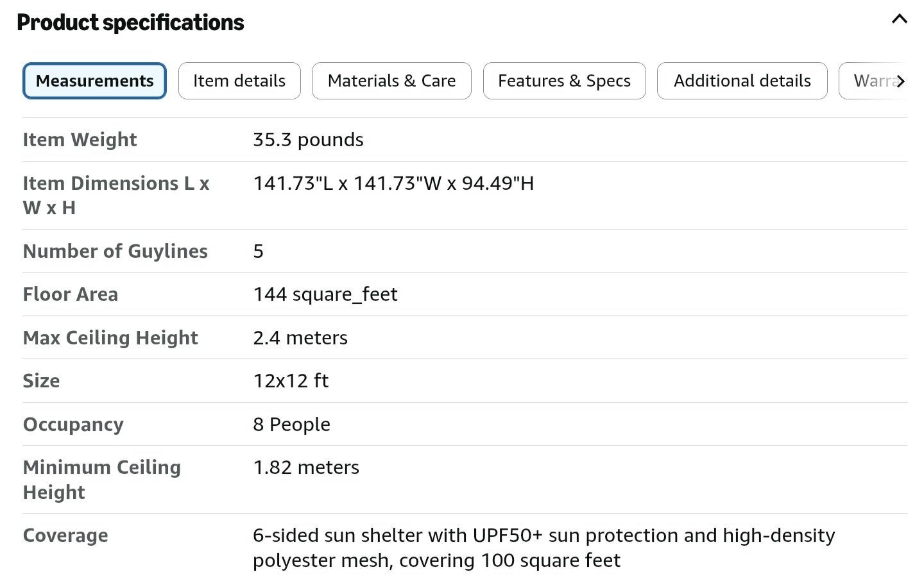The width and height of the screenshot is (924, 581).
Task: Select the partially hidden Warranty tab
Action: coord(871,81)
